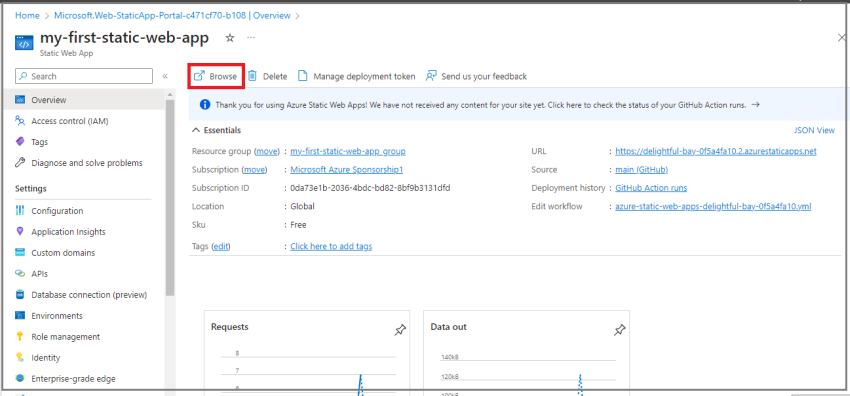The image size is (850, 396).
Task: Pin the Data out chart
Action: [x=620, y=330]
